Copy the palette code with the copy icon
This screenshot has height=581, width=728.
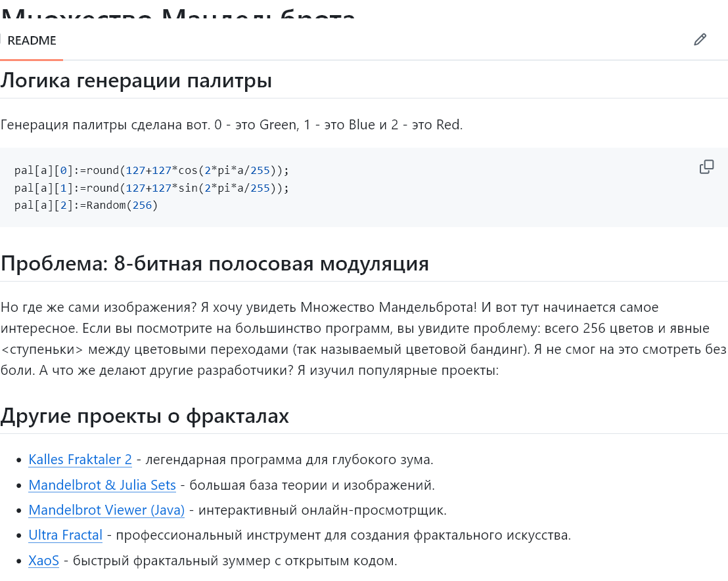[706, 167]
